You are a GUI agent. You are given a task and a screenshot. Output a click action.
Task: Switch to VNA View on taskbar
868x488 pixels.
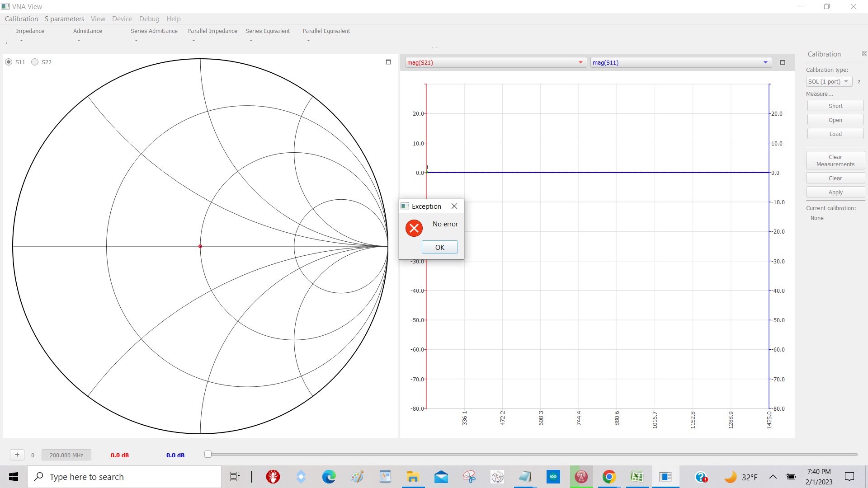[665, 477]
